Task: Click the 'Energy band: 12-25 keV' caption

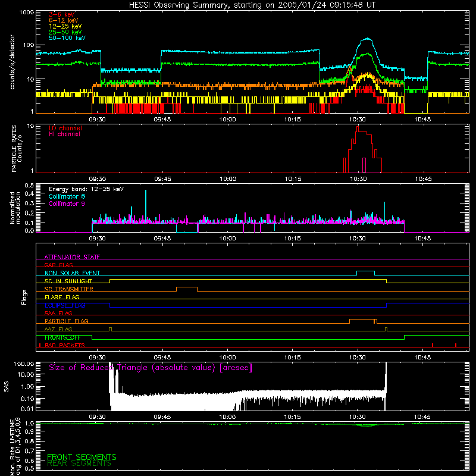Action: click(x=86, y=189)
